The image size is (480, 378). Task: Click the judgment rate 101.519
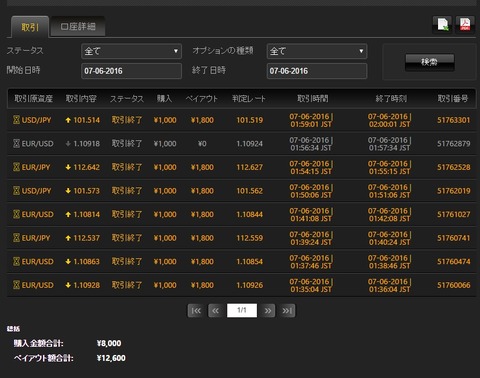point(250,120)
